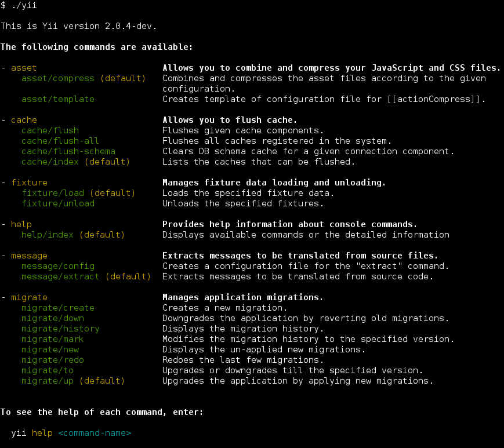Select the asset command group header
This screenshot has width=504, height=448.
click(24, 68)
